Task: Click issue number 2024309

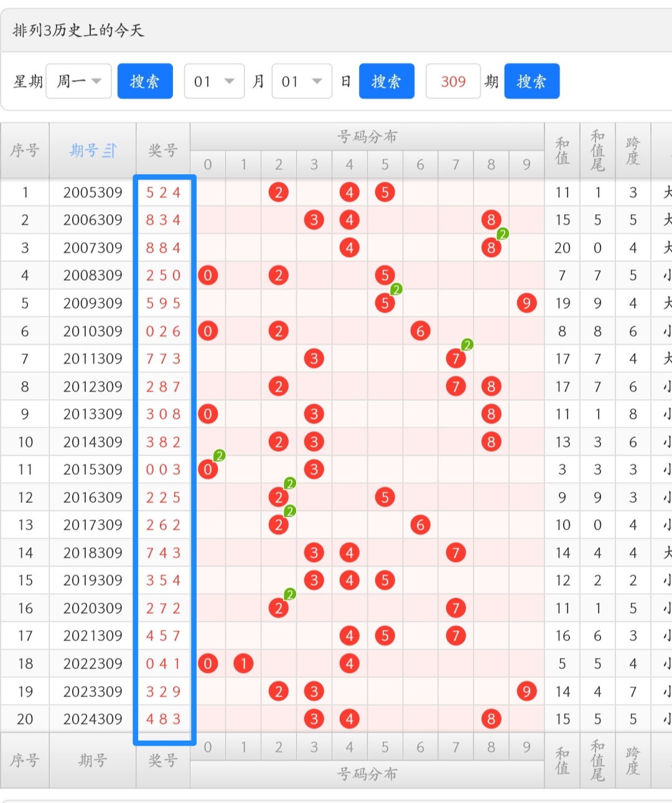Action: (93, 719)
